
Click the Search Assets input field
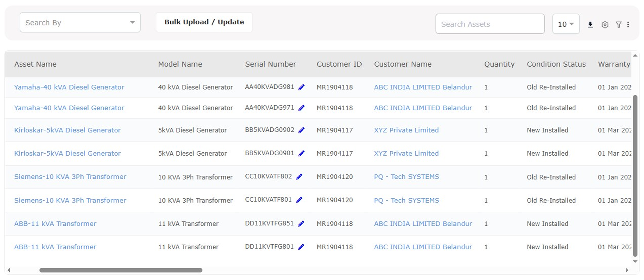(490, 24)
